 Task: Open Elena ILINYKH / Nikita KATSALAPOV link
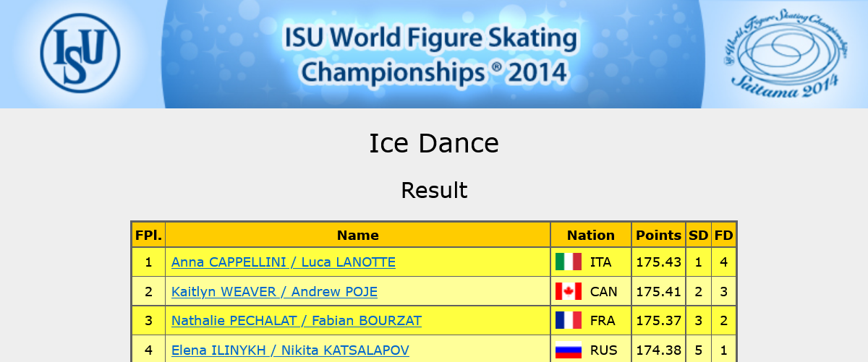[x=290, y=350]
